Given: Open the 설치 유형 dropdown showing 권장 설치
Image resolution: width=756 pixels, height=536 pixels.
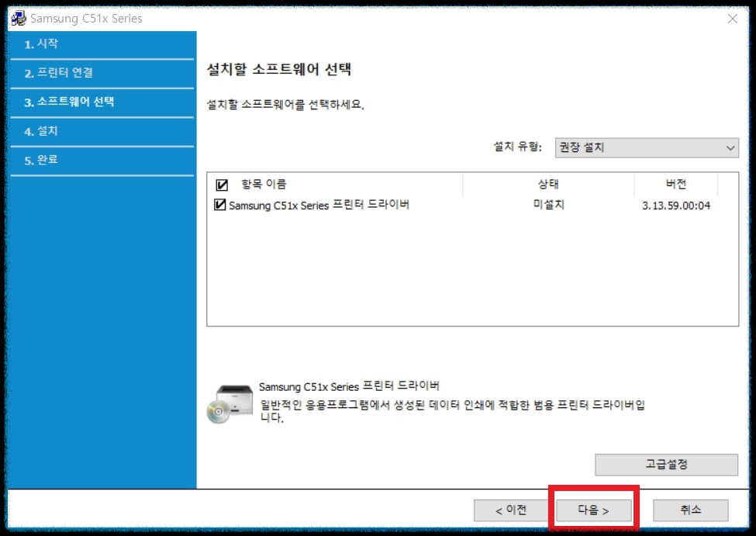Looking at the screenshot, I should (646, 147).
